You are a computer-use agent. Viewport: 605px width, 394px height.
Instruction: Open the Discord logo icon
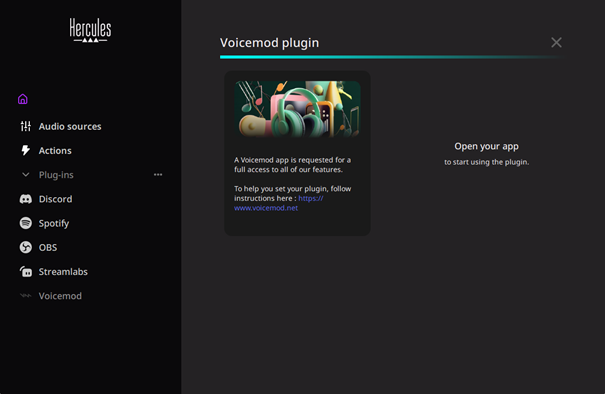pos(25,199)
